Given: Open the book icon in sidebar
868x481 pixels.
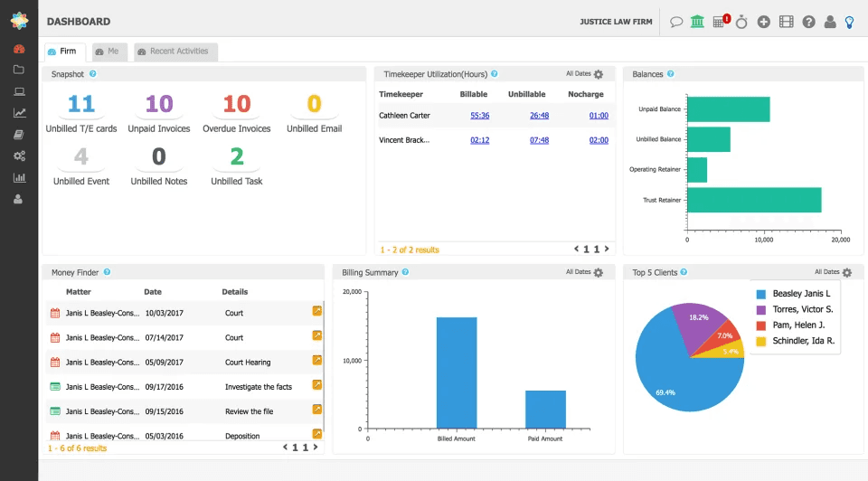Looking at the screenshot, I should pos(19,135).
